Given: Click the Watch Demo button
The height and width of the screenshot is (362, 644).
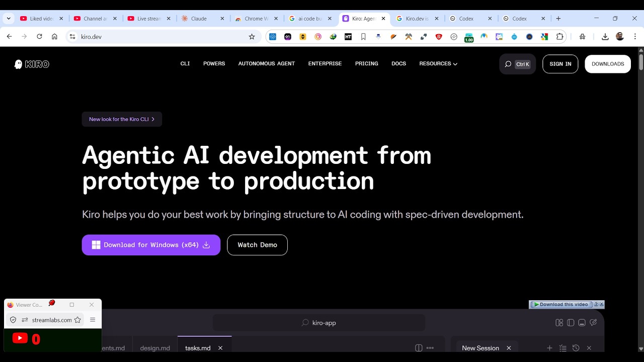Looking at the screenshot, I should [257, 245].
